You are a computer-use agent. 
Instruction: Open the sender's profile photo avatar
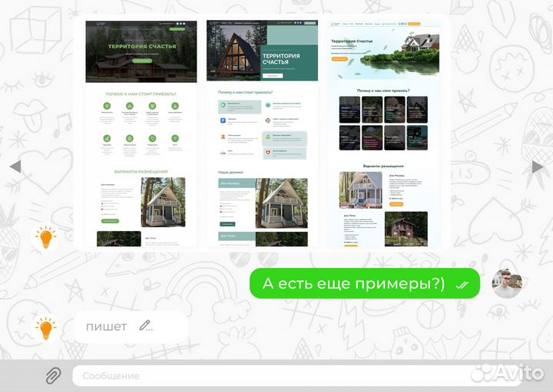click(507, 283)
